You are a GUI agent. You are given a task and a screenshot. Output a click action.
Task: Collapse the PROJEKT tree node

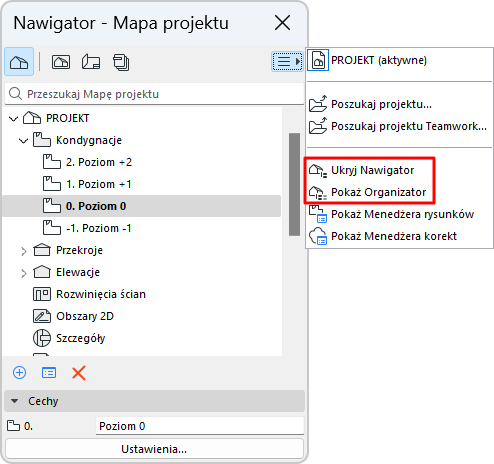click(13, 118)
